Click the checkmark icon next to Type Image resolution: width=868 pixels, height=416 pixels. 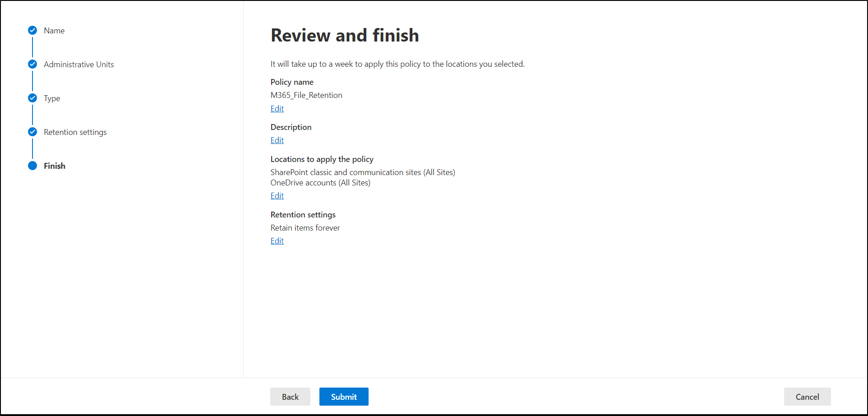click(32, 98)
